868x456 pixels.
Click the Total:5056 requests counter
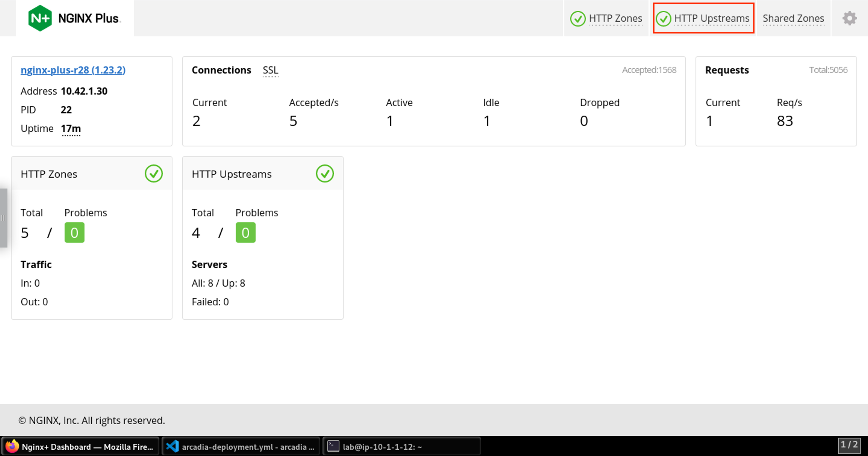pyautogui.click(x=828, y=70)
